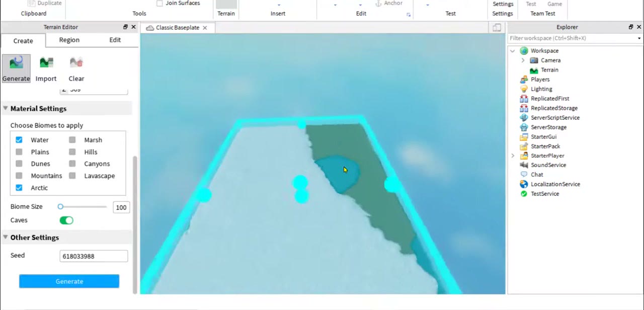This screenshot has width=644, height=310.
Task: Click the TestService green check icon
Action: (x=524, y=194)
